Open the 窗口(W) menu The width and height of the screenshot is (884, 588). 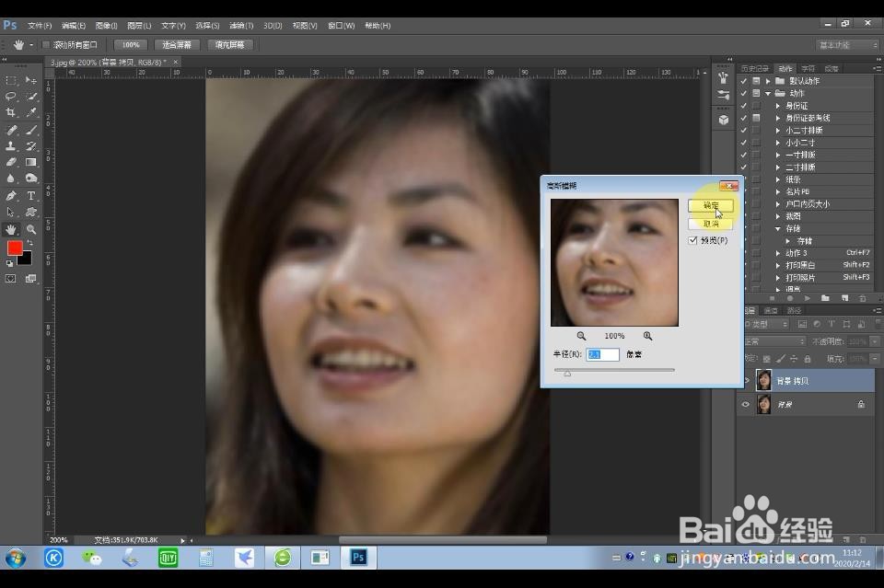[341, 26]
